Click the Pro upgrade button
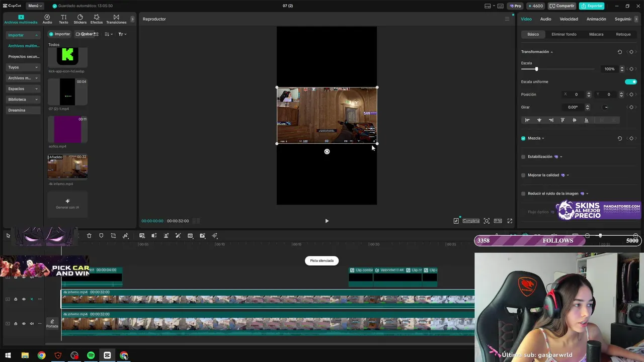Image resolution: width=644 pixels, height=362 pixels. coord(515,6)
